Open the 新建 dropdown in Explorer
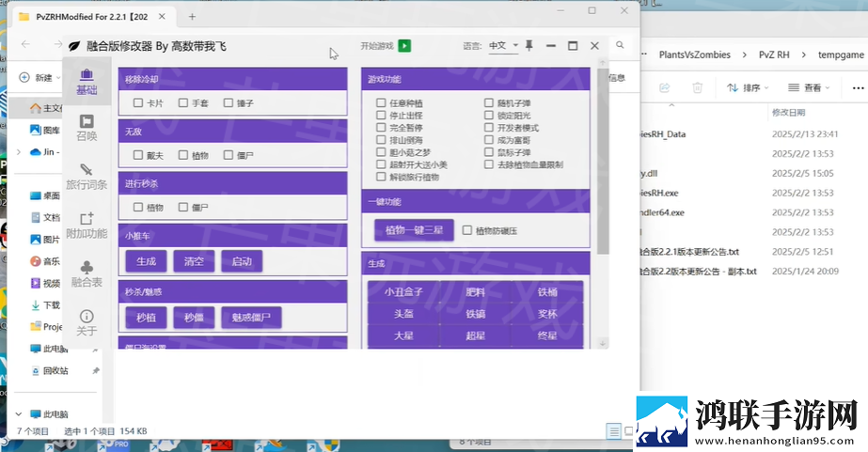Image resolution: width=868 pixels, height=452 pixels. click(x=39, y=77)
